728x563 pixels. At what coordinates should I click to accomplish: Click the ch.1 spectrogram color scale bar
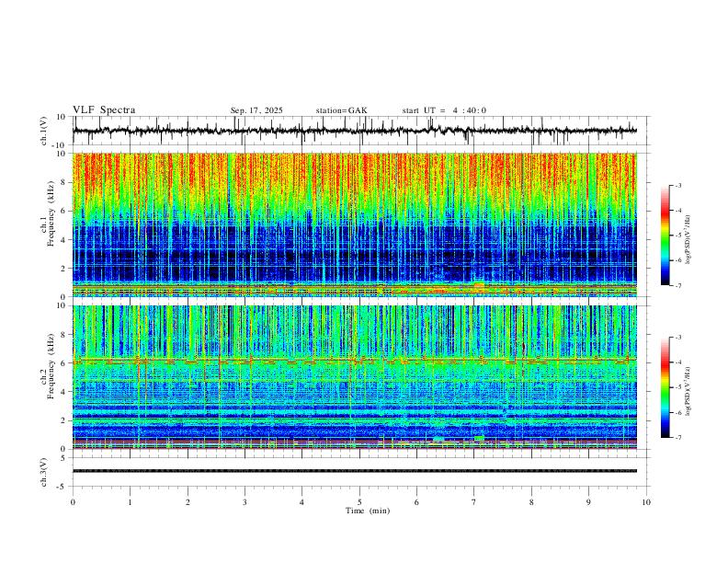tap(665, 236)
